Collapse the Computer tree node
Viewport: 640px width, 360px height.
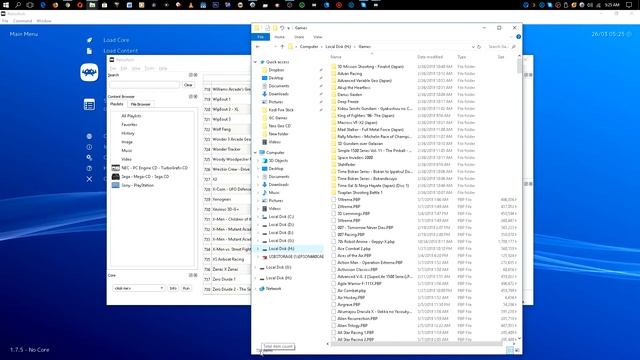[256, 153]
